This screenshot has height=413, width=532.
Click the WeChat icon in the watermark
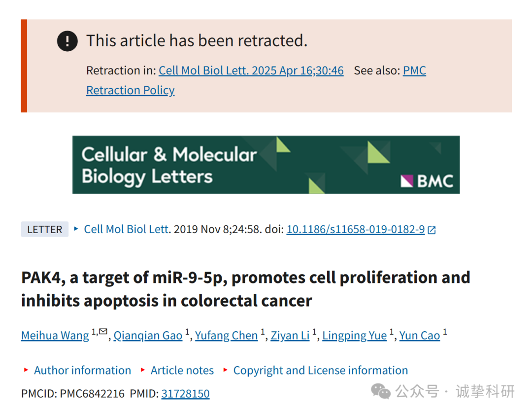pos(381,391)
